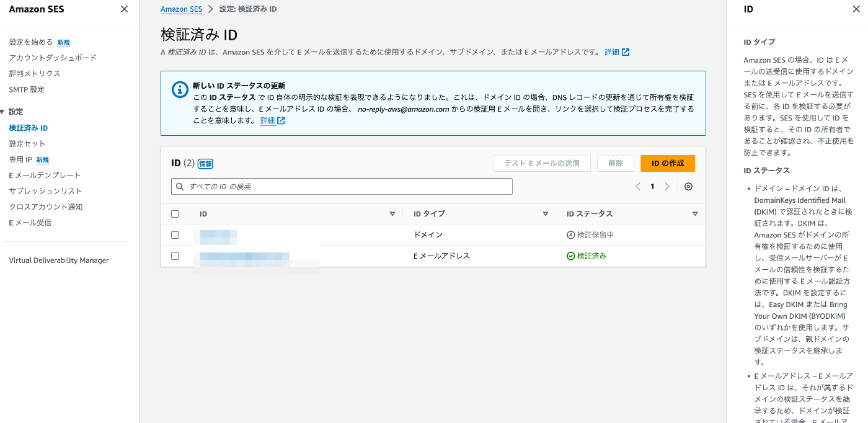
Task: Open E メールテンプレート in sidebar
Action: 45,176
